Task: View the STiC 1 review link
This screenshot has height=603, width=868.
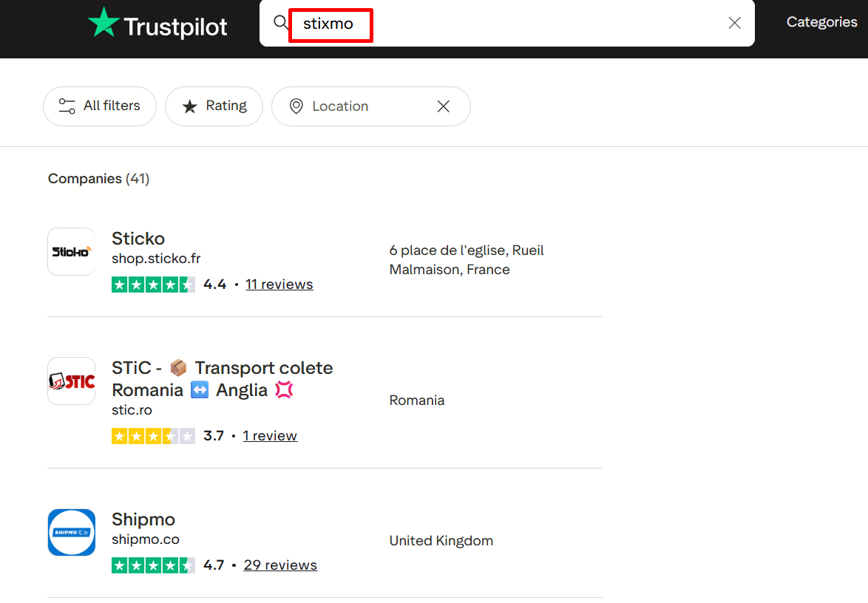Action: pos(270,436)
